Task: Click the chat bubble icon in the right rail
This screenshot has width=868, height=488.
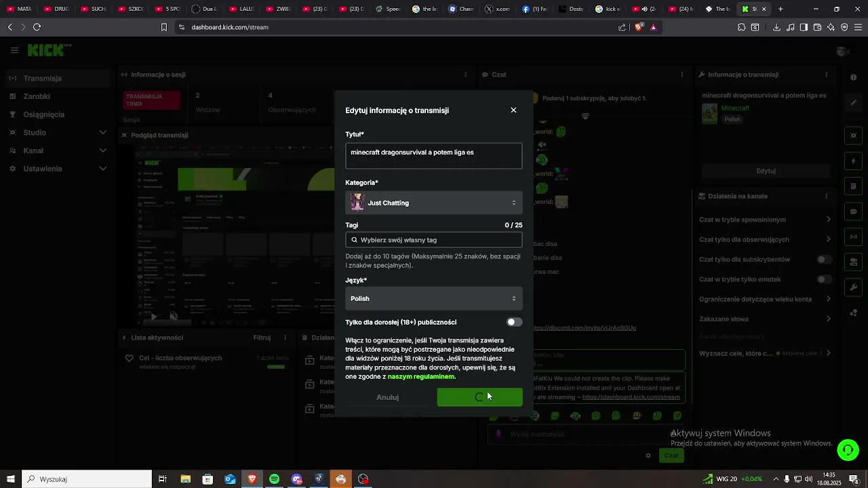Action: click(x=854, y=211)
